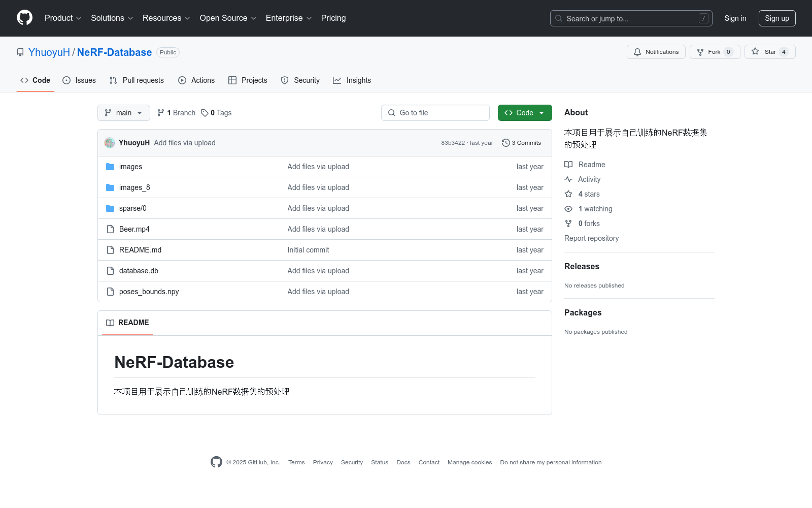Open the NeRF-Database repository link

point(114,52)
